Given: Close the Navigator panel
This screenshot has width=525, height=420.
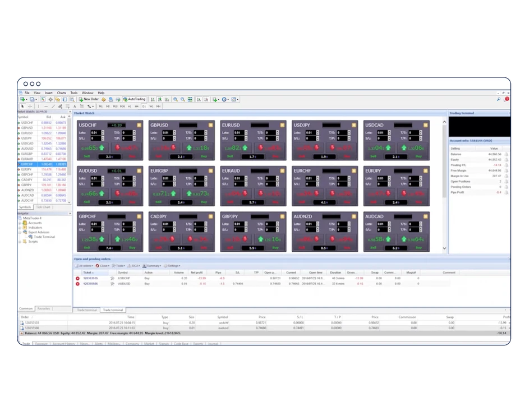Looking at the screenshot, I should [70, 214].
